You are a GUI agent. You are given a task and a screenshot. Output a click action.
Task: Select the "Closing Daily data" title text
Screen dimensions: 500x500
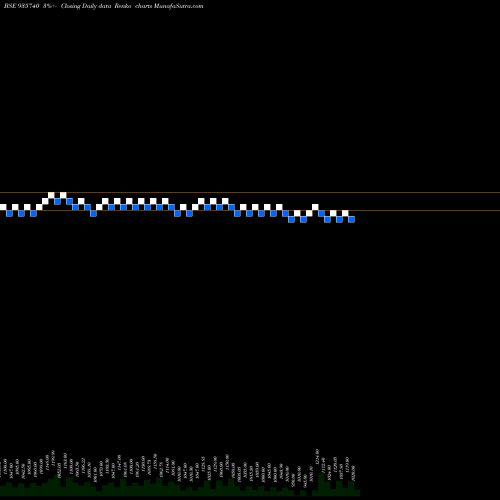point(86,6)
